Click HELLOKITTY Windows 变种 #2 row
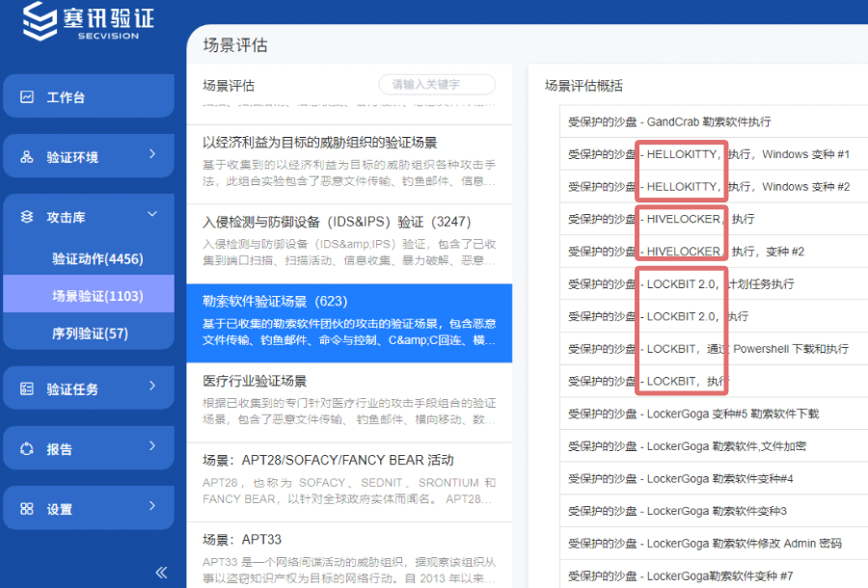868x588 pixels. point(714,186)
